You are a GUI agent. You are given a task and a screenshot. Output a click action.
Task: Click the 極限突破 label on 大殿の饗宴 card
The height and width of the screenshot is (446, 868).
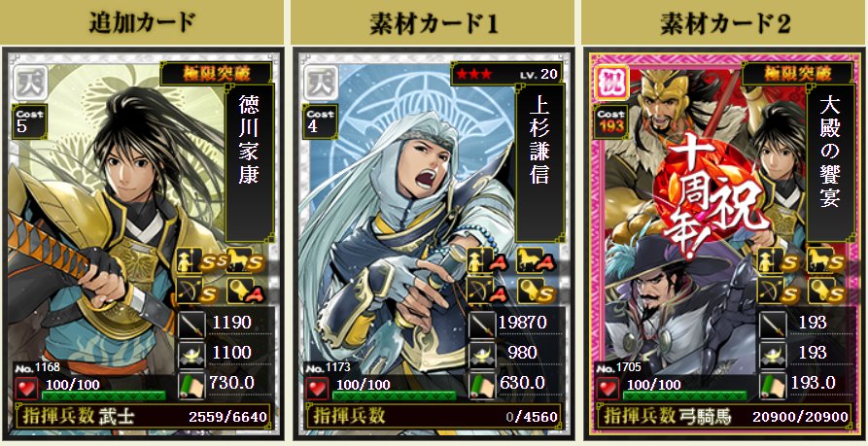(x=797, y=74)
